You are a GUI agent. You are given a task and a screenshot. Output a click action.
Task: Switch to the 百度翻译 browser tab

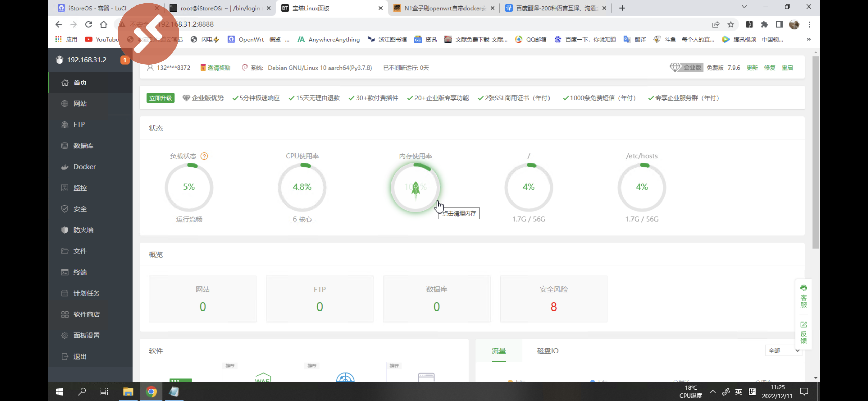556,8
